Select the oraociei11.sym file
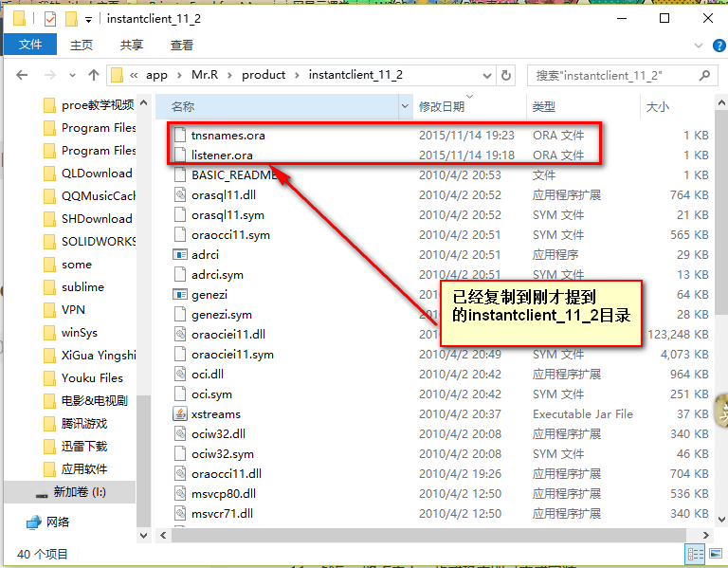The width and height of the screenshot is (728, 568). click(232, 355)
